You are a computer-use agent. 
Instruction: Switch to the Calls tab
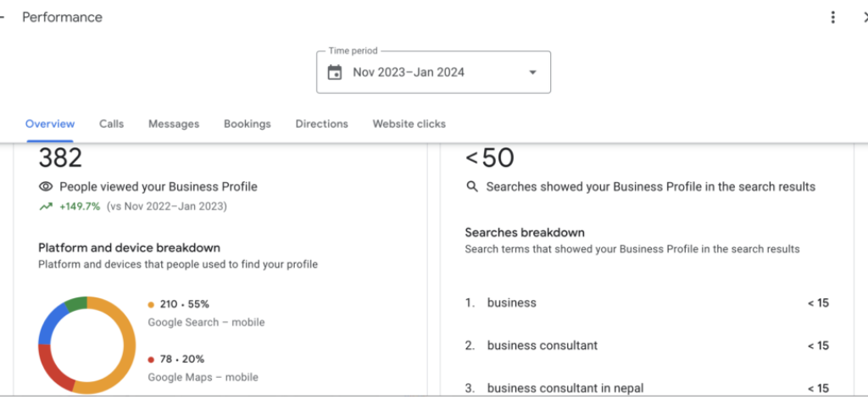pos(111,124)
